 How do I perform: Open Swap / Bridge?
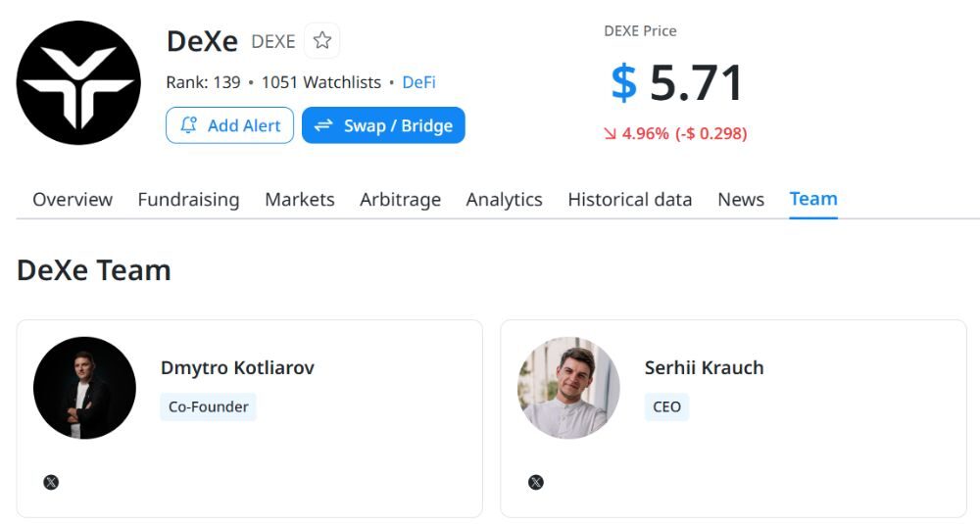click(x=383, y=125)
